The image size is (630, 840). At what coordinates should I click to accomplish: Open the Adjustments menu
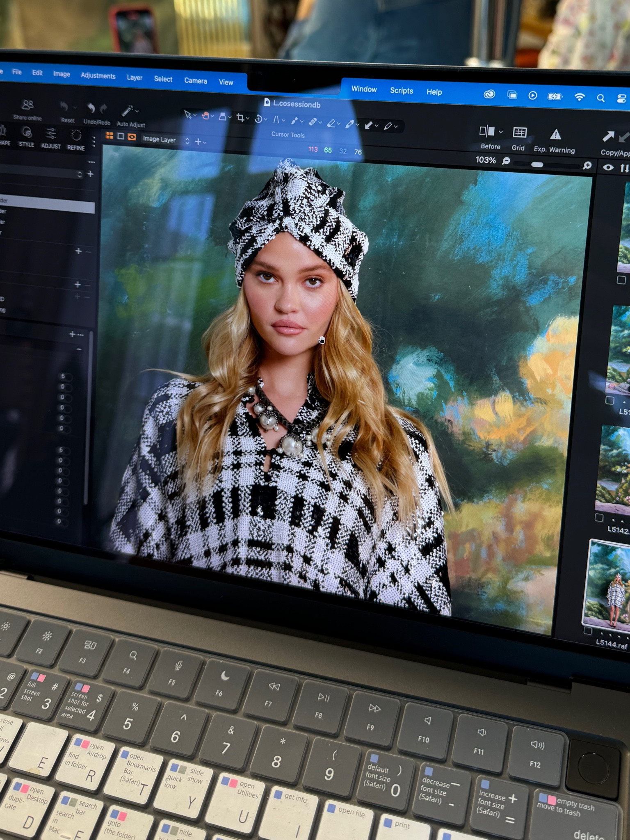tap(98, 76)
